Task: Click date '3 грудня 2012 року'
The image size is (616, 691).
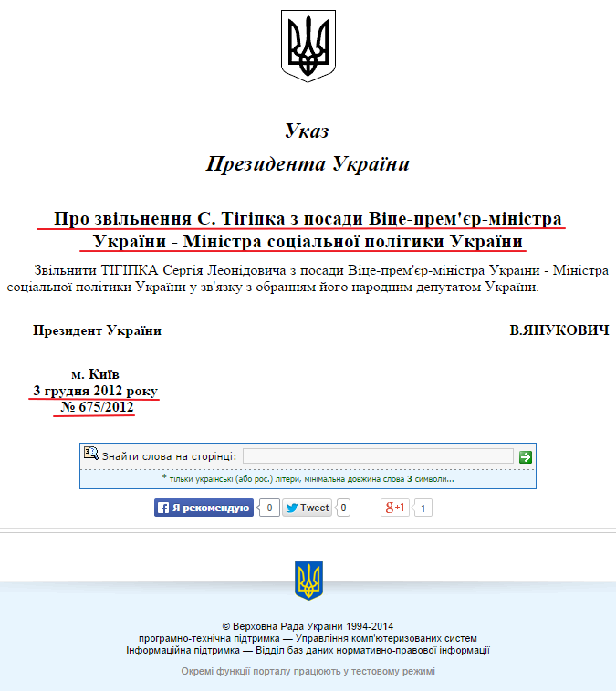Action: pos(95,391)
